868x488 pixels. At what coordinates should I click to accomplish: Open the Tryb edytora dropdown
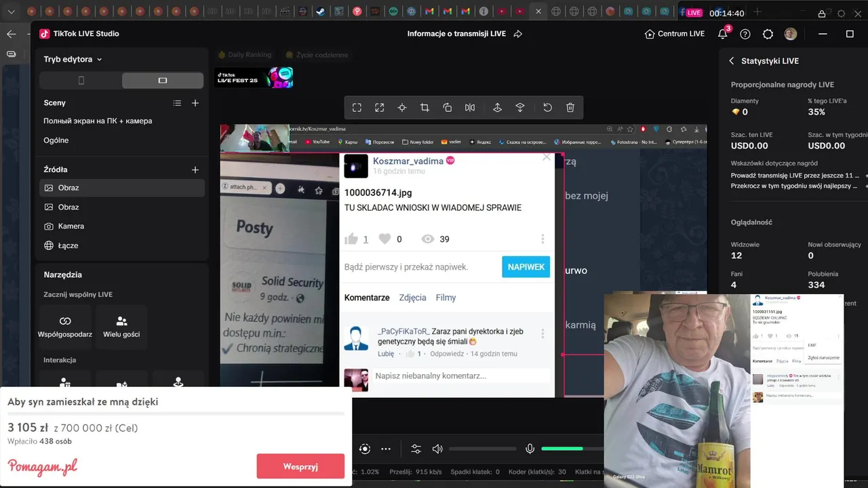(73, 60)
